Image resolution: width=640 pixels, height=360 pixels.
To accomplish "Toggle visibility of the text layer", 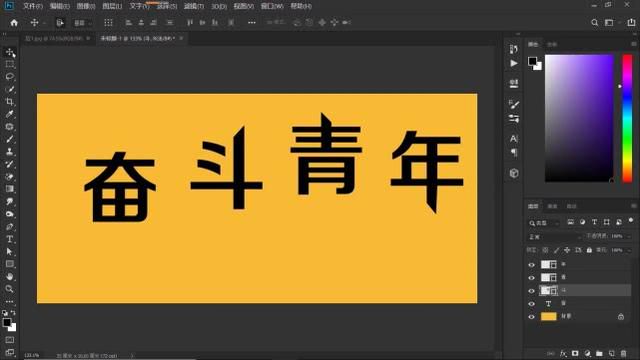I will pos(531,304).
